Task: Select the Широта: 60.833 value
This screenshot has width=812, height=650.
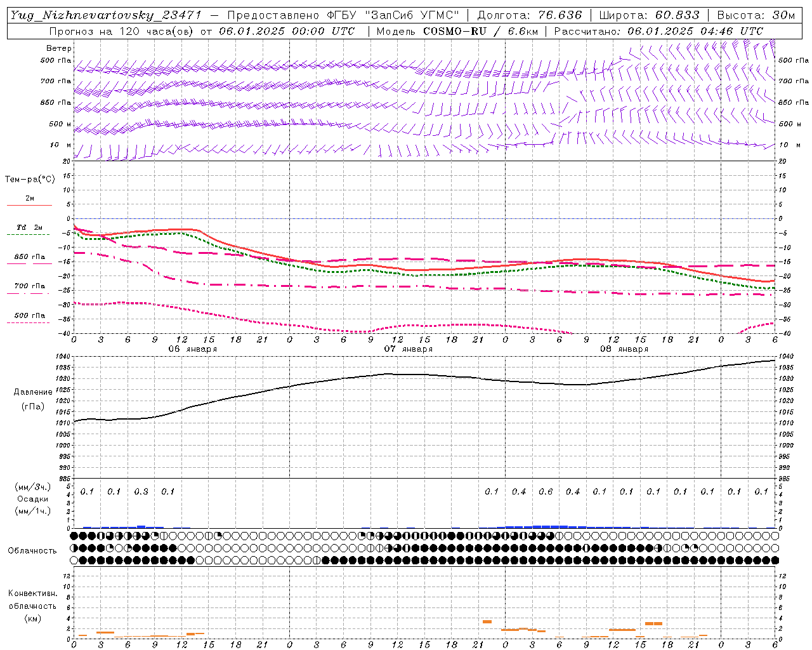Action: coord(649,15)
